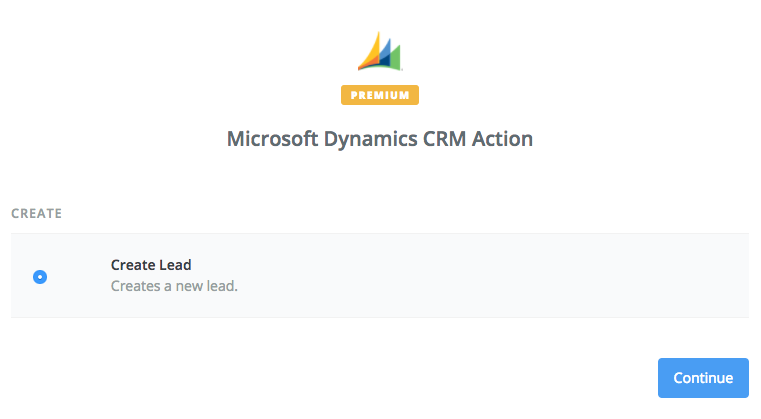This screenshot has height=419, width=761.
Task: Click the word 'Creates' in the description
Action: [x=134, y=286]
